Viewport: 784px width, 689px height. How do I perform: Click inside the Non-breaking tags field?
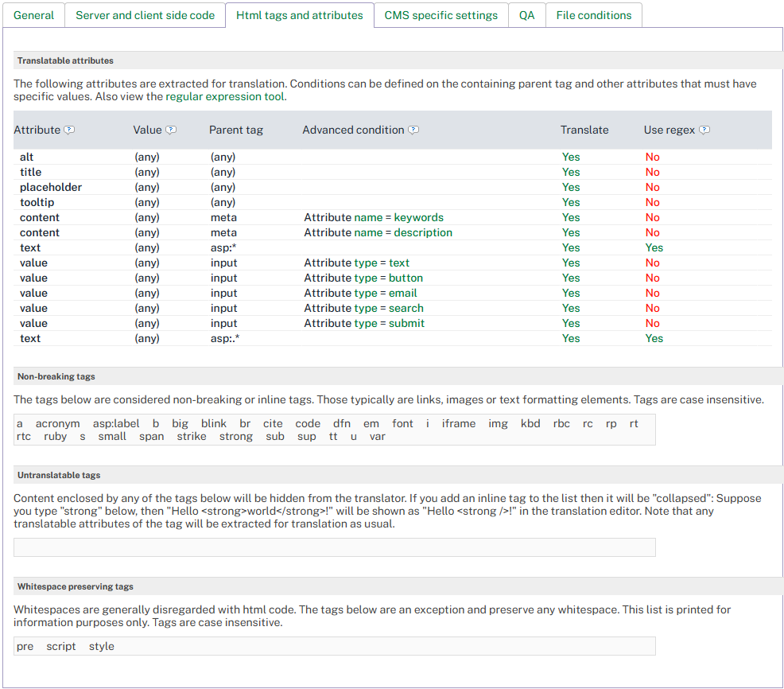tap(334, 430)
